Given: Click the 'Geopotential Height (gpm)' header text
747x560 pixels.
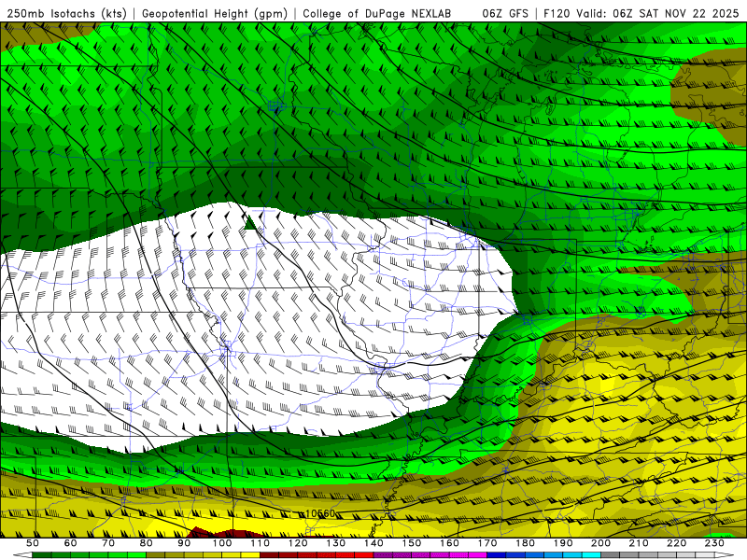Looking at the screenshot, I should click(x=215, y=13).
